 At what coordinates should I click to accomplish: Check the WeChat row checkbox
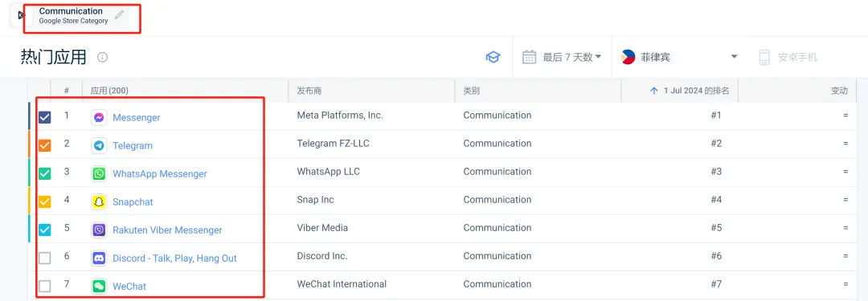(45, 287)
